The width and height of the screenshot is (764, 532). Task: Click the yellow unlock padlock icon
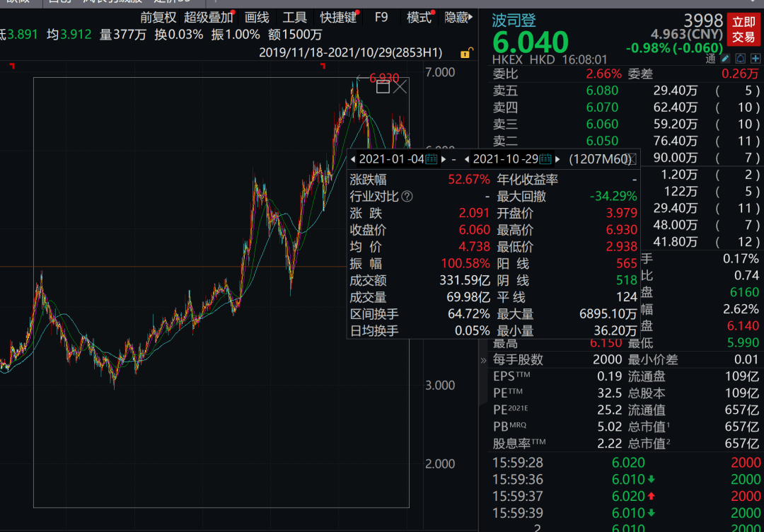[x=466, y=52]
